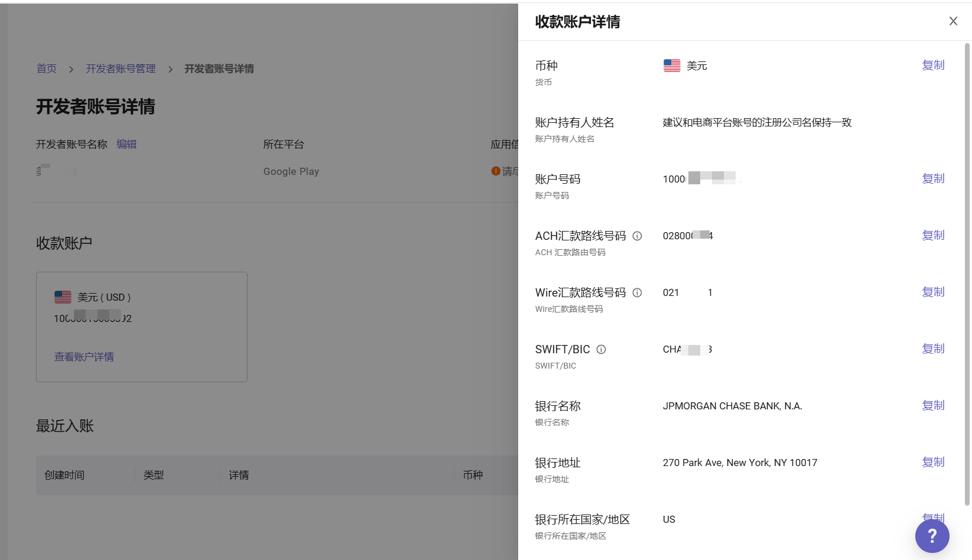The width and height of the screenshot is (972, 560).
Task: Click the info icon beside SWIFT/BIC
Action: point(601,349)
